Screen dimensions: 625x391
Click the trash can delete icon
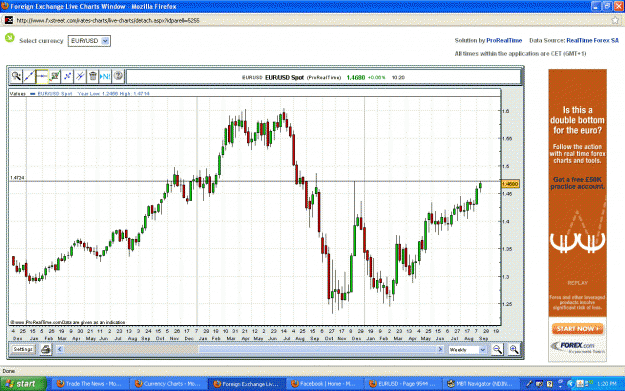[x=93, y=76]
